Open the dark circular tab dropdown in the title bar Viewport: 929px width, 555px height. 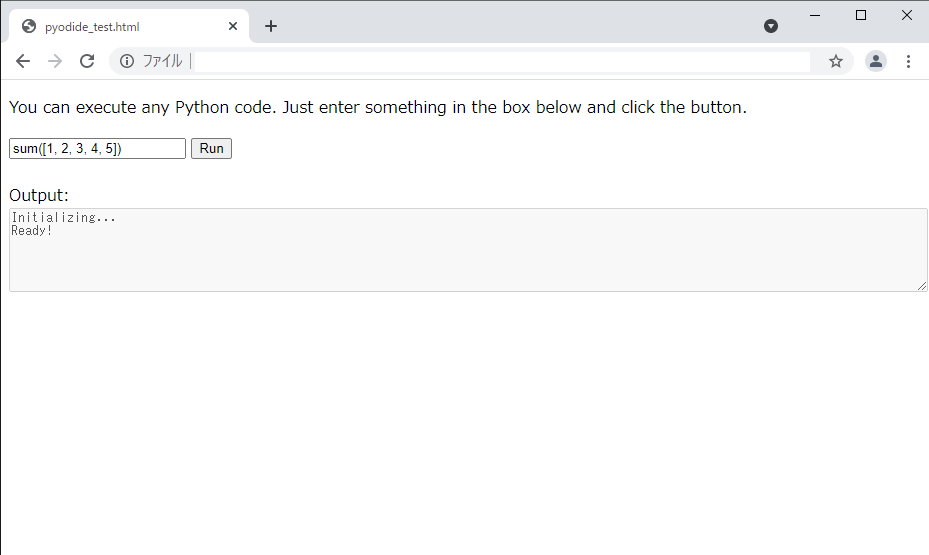[x=771, y=26]
